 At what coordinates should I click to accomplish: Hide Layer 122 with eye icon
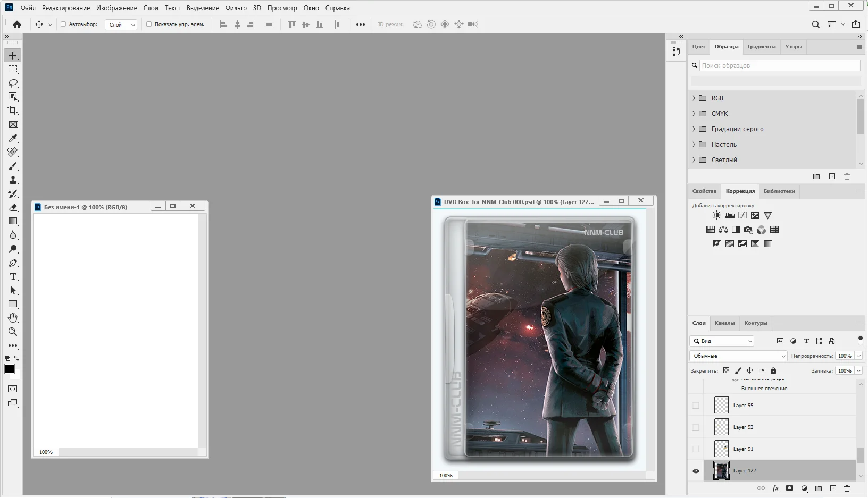click(x=696, y=471)
